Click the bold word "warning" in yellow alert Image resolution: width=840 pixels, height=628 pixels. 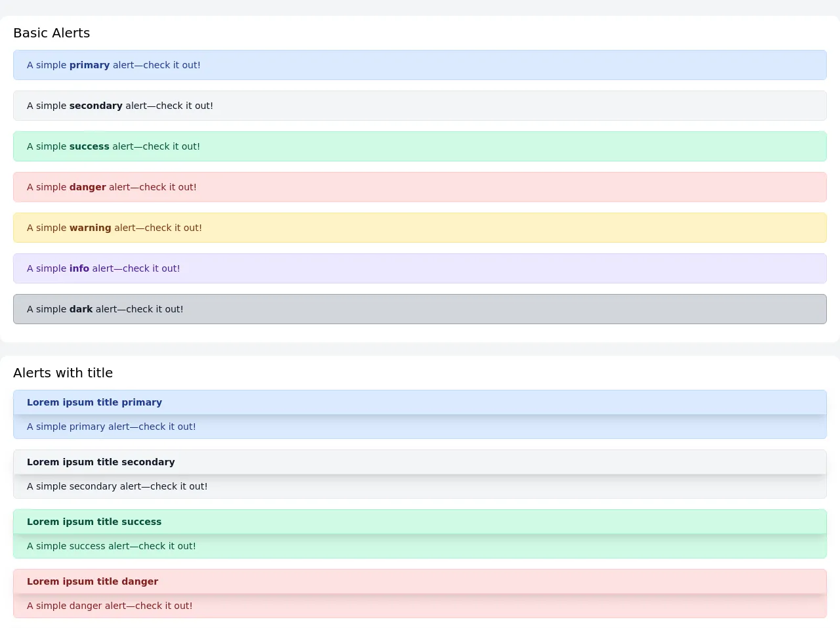pyautogui.click(x=90, y=228)
